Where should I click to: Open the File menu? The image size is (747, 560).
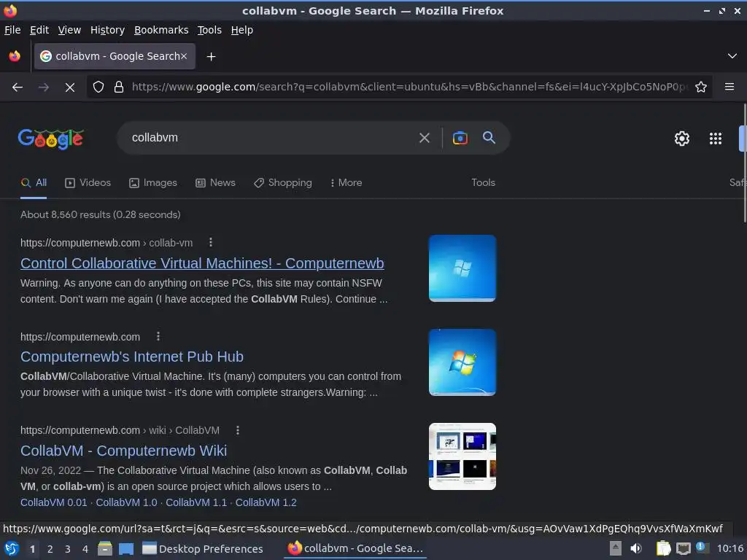click(x=12, y=30)
